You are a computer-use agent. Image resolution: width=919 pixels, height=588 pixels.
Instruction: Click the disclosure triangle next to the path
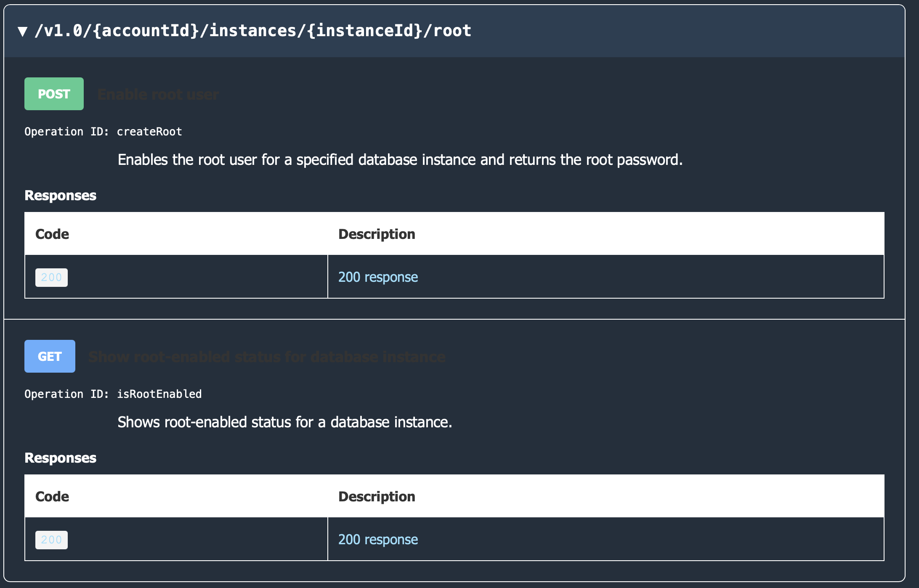pos(22,30)
